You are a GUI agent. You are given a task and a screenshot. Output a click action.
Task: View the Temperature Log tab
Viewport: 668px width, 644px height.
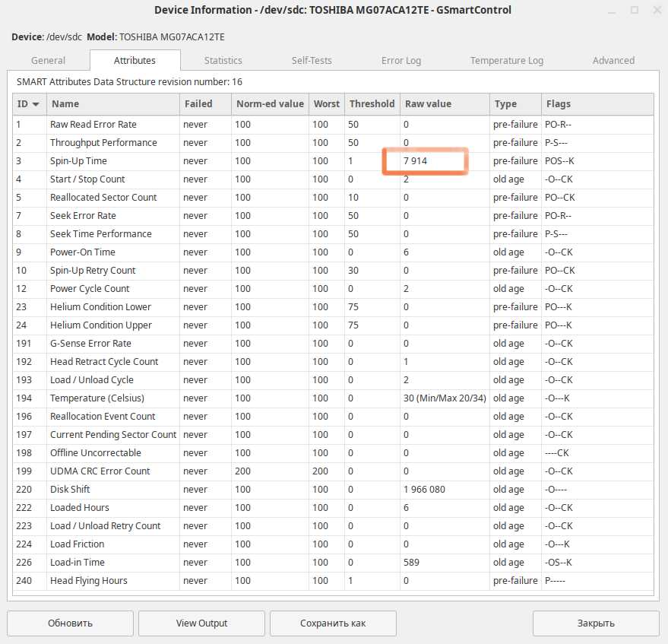click(507, 61)
